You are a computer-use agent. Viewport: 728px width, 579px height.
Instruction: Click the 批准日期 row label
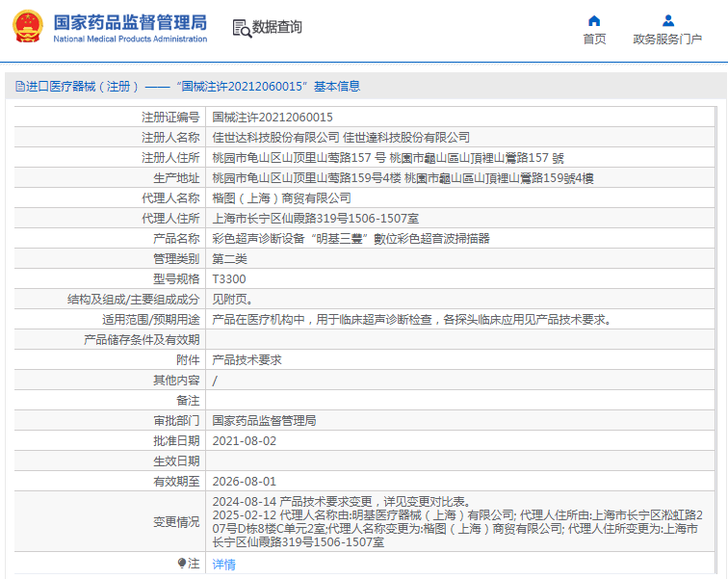click(176, 441)
